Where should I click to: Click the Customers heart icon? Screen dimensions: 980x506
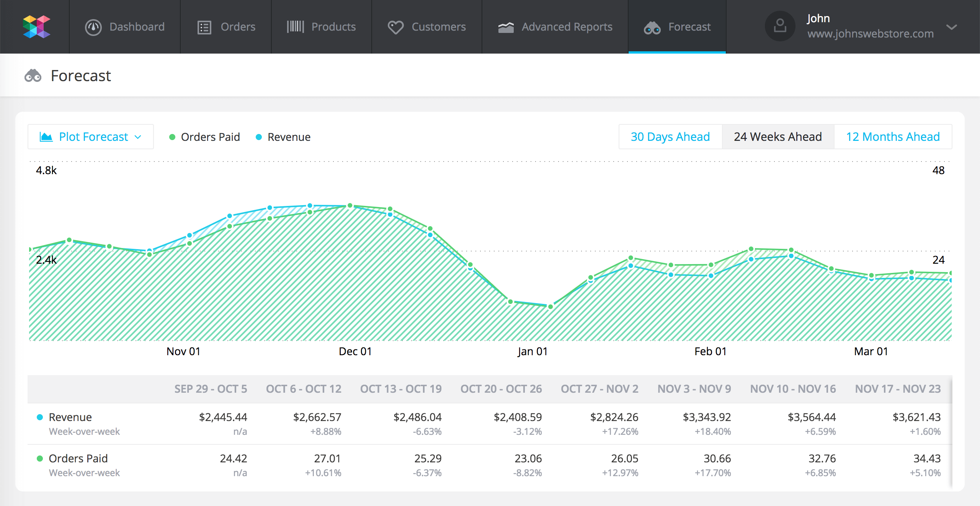(395, 27)
